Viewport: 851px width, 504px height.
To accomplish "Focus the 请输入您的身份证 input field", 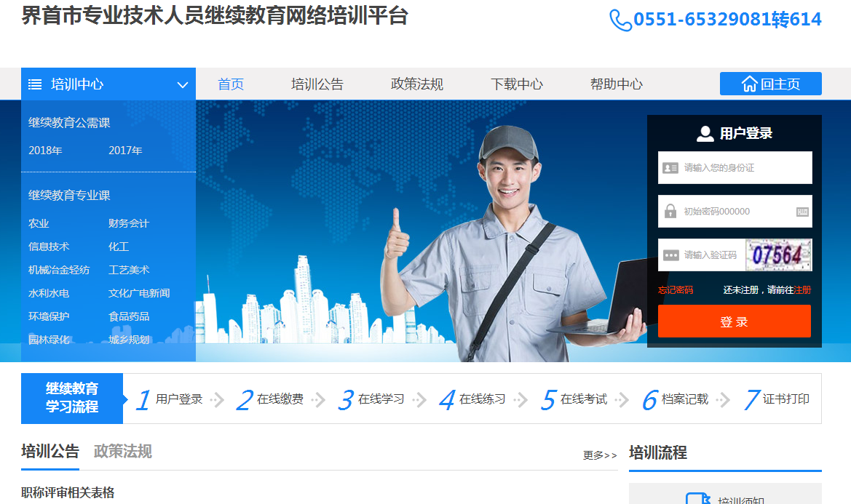I will point(745,168).
